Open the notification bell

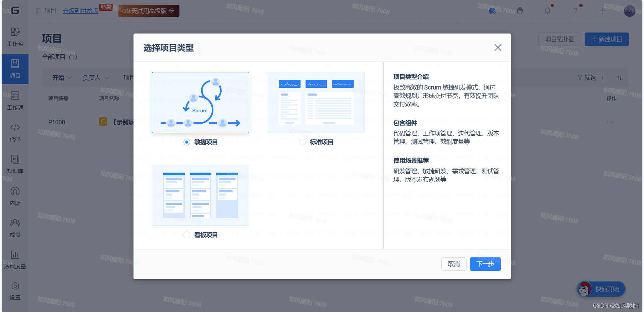click(x=547, y=11)
